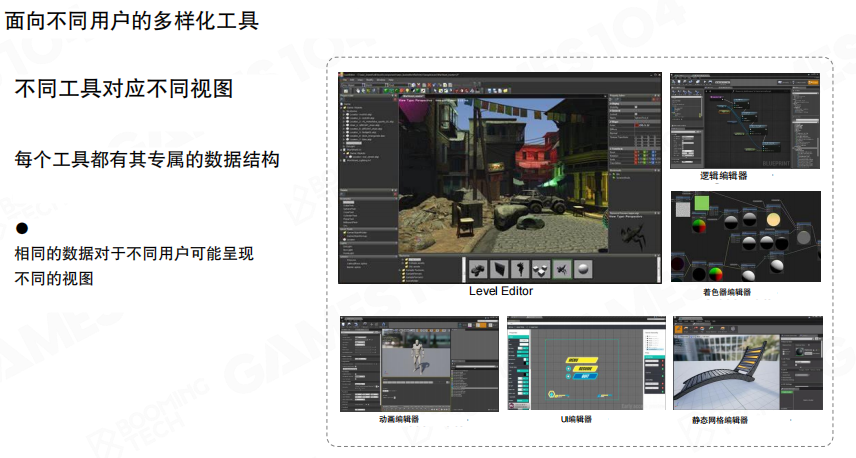Click the orange toolbar icon in static mesh editor
Viewport: 856px width, 458px height.
(x=681, y=327)
